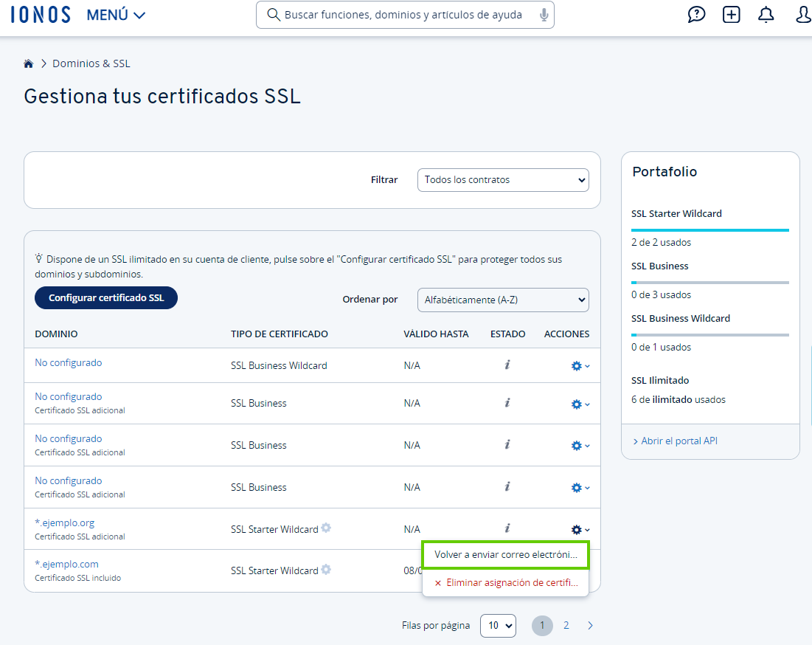Click info status icon for SSL Business Wildcard row
Image resolution: width=812 pixels, height=645 pixels.
tap(507, 365)
